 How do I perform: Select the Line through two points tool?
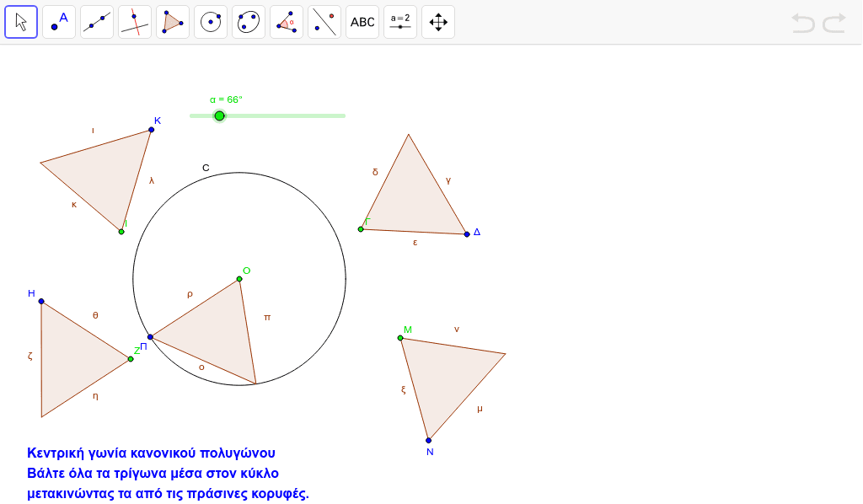pyautogui.click(x=97, y=22)
